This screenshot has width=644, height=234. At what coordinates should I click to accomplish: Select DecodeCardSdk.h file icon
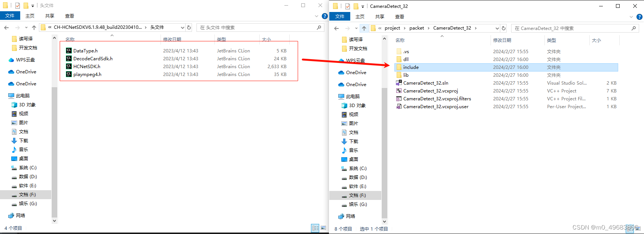(69, 58)
